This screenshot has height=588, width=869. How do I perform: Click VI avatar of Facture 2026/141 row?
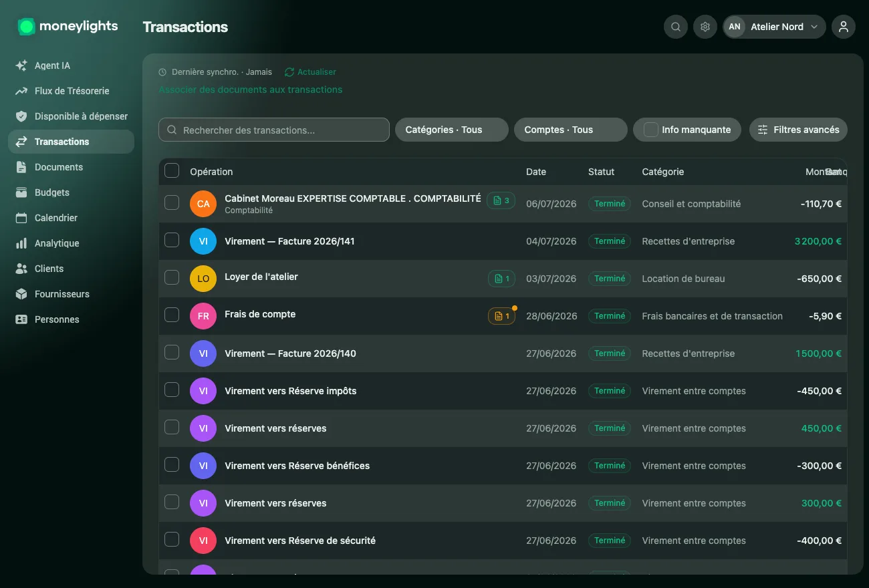(203, 241)
